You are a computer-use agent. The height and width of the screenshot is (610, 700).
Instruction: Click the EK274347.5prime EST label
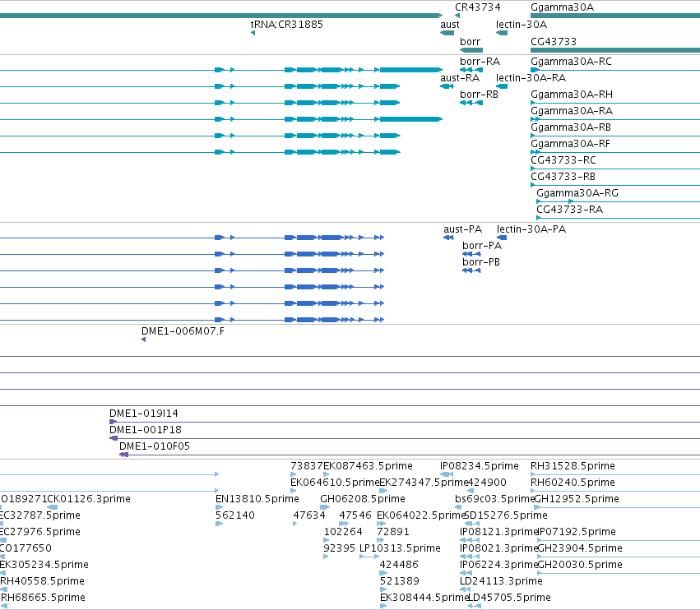[424, 483]
